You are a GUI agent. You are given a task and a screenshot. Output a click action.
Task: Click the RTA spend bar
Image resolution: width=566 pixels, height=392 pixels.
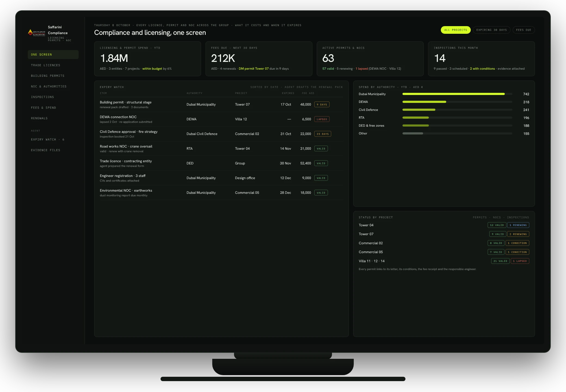pyautogui.click(x=457, y=118)
